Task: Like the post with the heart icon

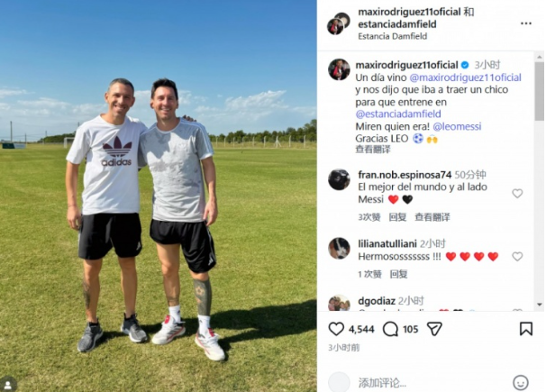Action: [336, 329]
